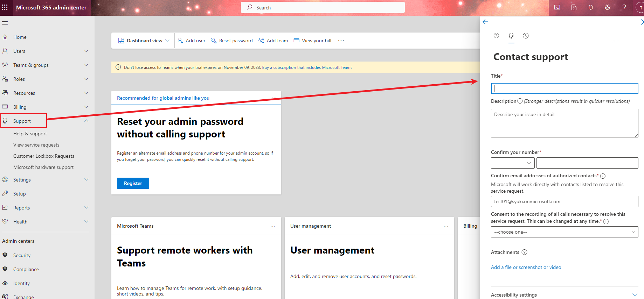Open the account avatar in header
Viewport: 644px width, 299px height.
640,8
